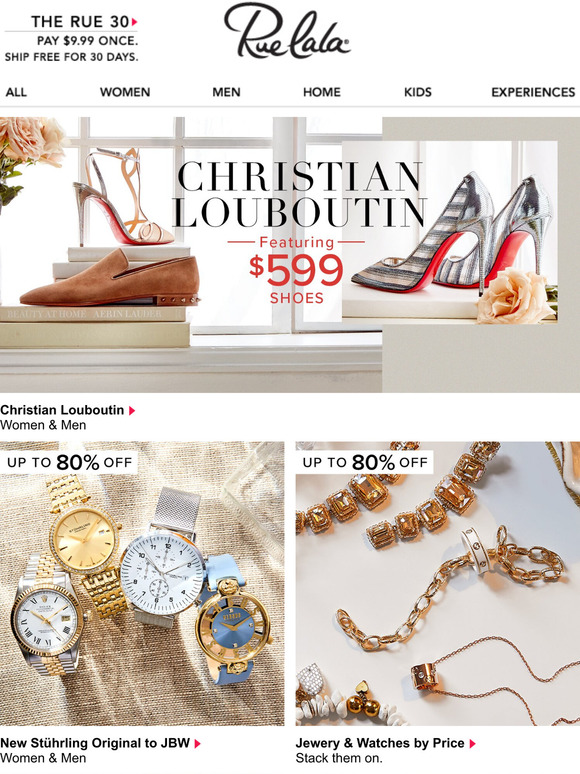Click the red arrow beside The Rue 30
Screen dimensions: 580x774
click(x=134, y=22)
